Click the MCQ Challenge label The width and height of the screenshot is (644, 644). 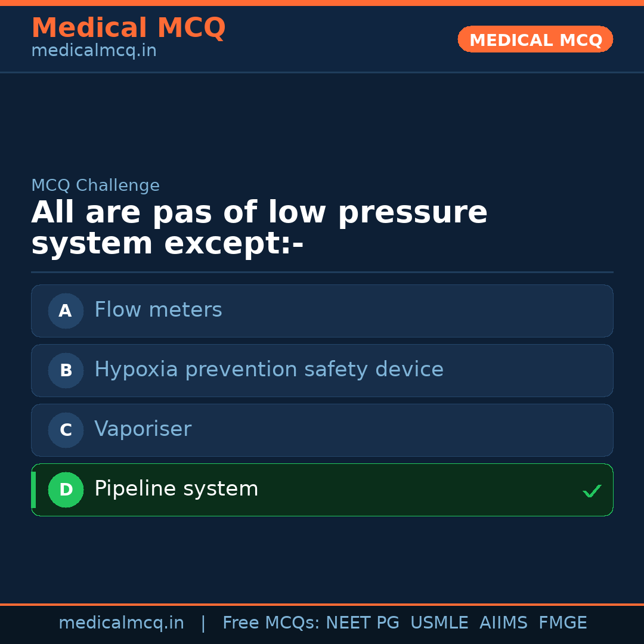click(95, 185)
